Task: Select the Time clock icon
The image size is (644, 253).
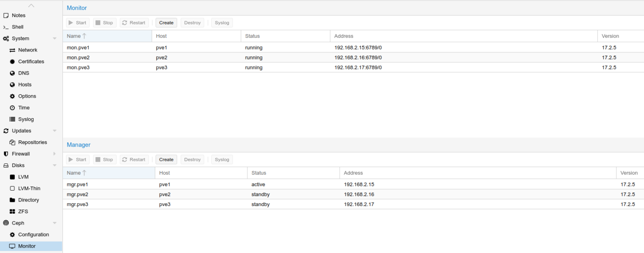Action: (13, 108)
